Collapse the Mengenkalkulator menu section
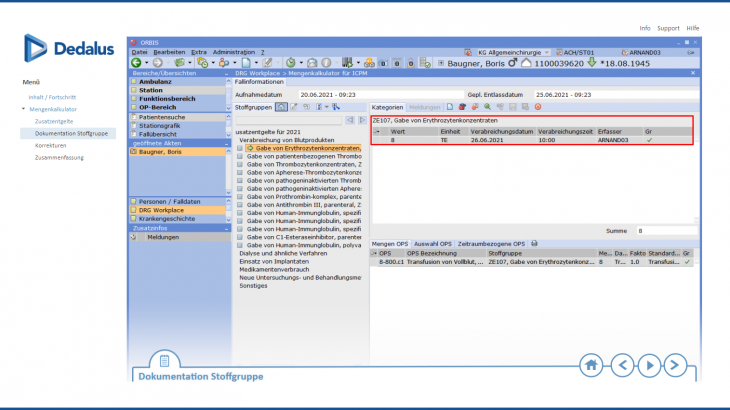The width and height of the screenshot is (730, 410). [24, 108]
